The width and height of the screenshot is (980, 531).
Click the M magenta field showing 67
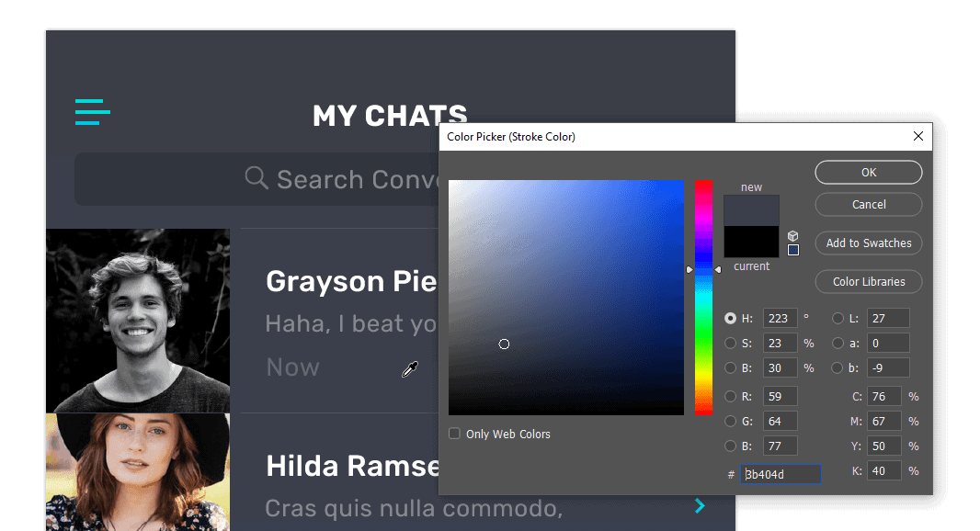coord(884,421)
